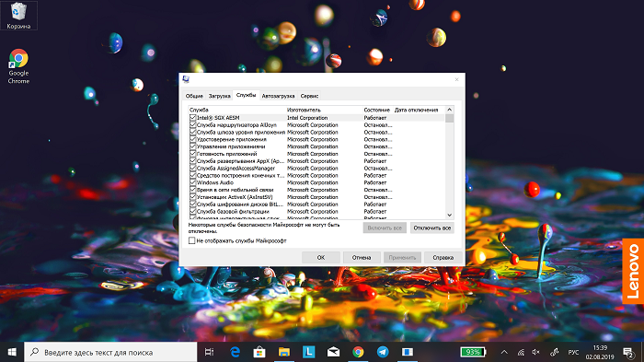Open the Mail app on taskbar

click(x=333, y=352)
